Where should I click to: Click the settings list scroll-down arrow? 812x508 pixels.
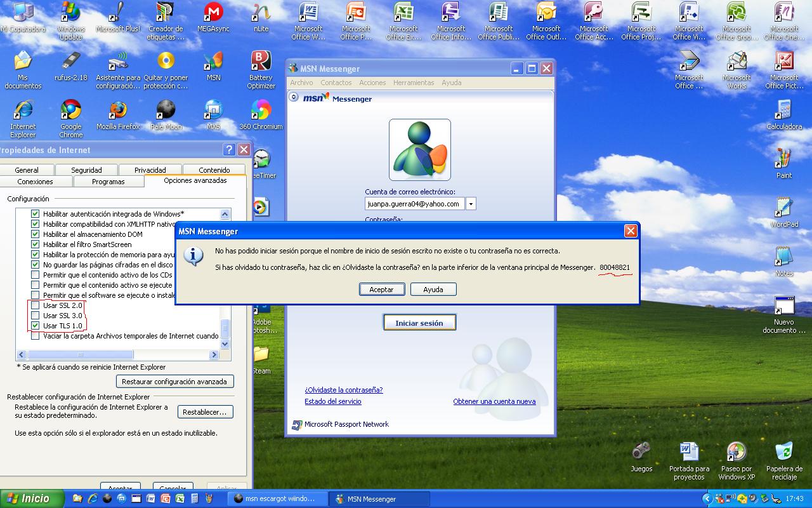pyautogui.click(x=225, y=344)
